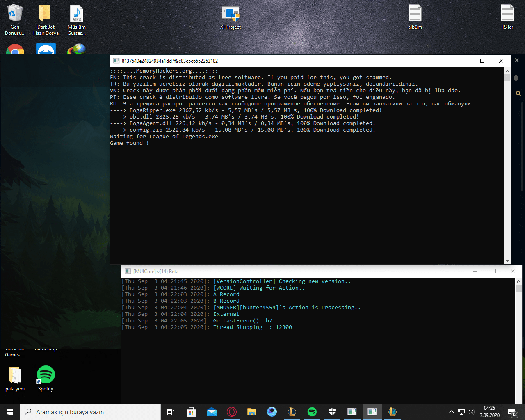Viewport: 525px width, 420px height.
Task: Click the 8137540e console scrollbar up arrow
Action: pyautogui.click(x=507, y=71)
